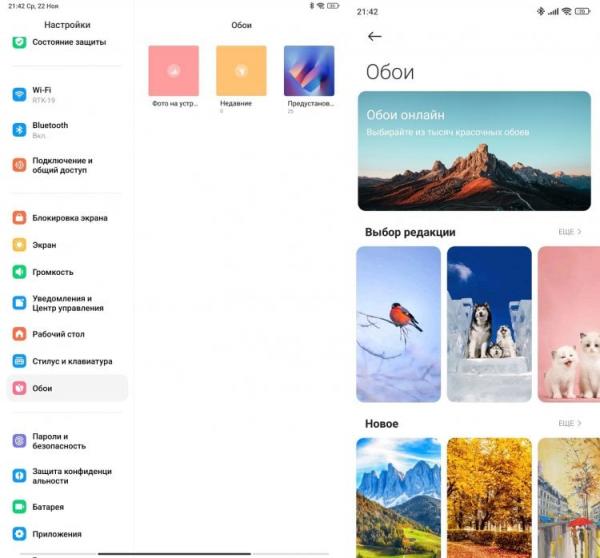Open Блокировка экрана settings entry

pos(67,218)
